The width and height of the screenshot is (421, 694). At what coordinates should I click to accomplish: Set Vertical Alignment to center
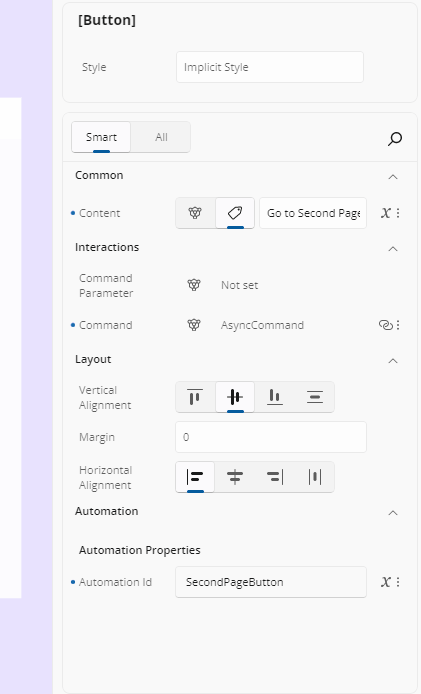pos(235,397)
